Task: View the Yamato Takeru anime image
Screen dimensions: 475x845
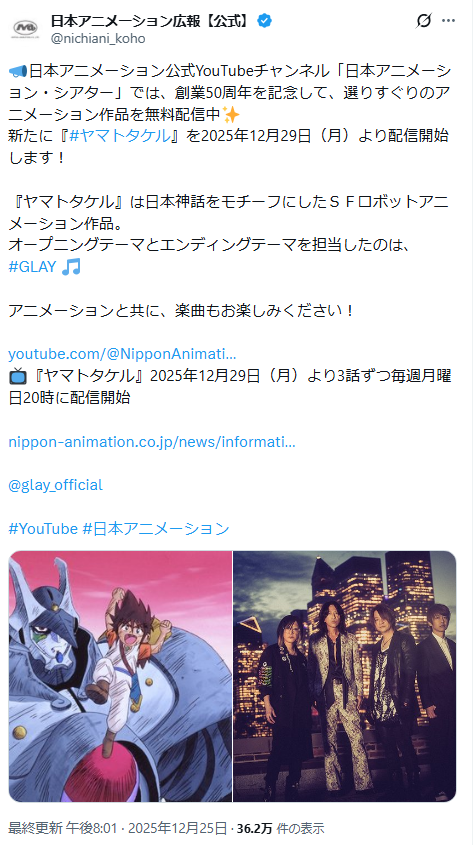Action: point(120,676)
